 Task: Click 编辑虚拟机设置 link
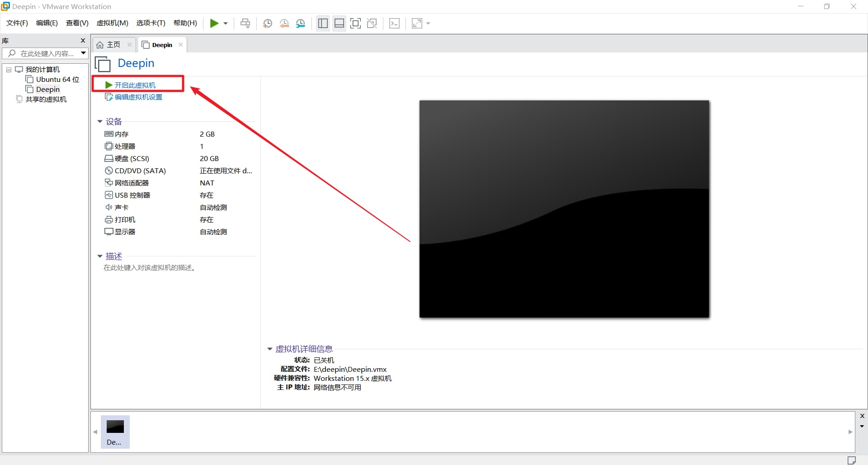click(x=133, y=97)
